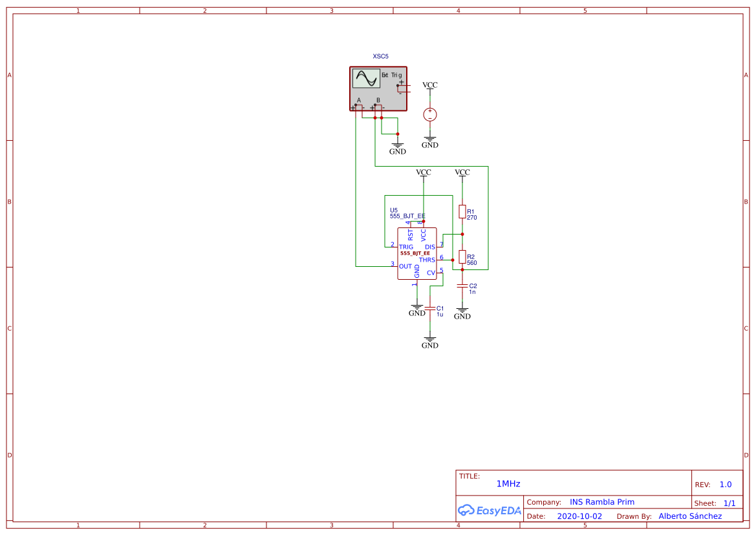Select the ground symbol below capacitor C1
This screenshot has width=756, height=535.
[430, 341]
